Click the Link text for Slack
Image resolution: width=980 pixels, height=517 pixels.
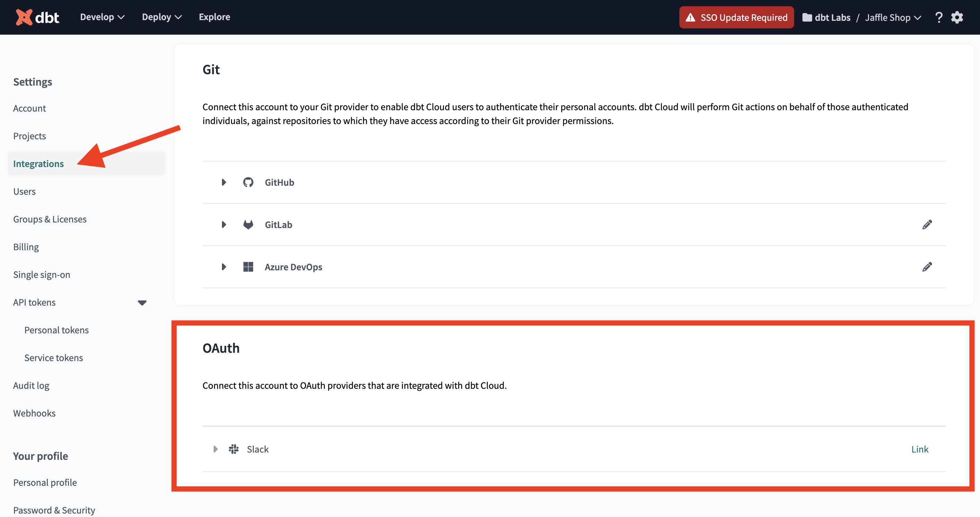[920, 449]
